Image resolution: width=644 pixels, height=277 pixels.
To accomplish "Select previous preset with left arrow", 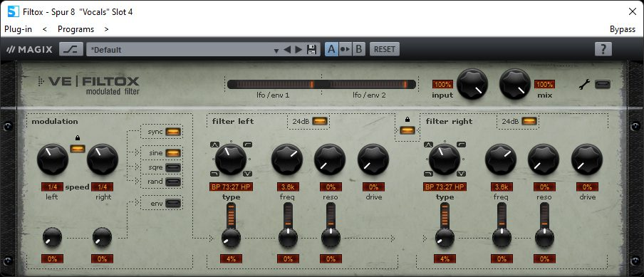I will (x=287, y=50).
